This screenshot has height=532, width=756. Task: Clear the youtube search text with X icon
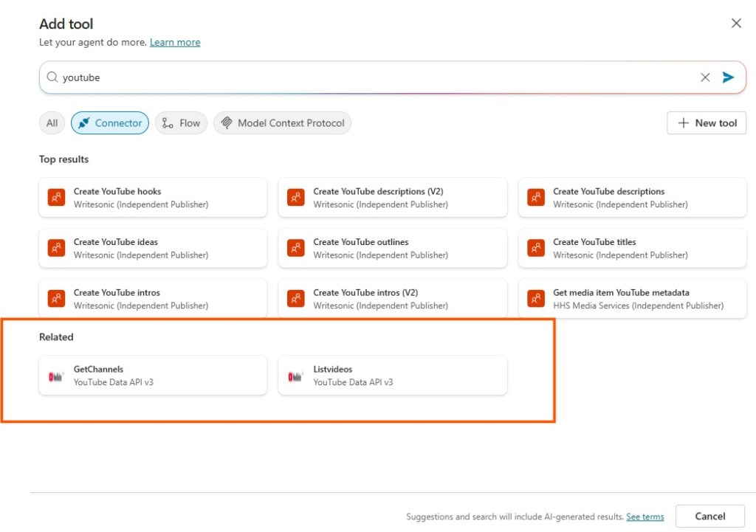point(705,77)
